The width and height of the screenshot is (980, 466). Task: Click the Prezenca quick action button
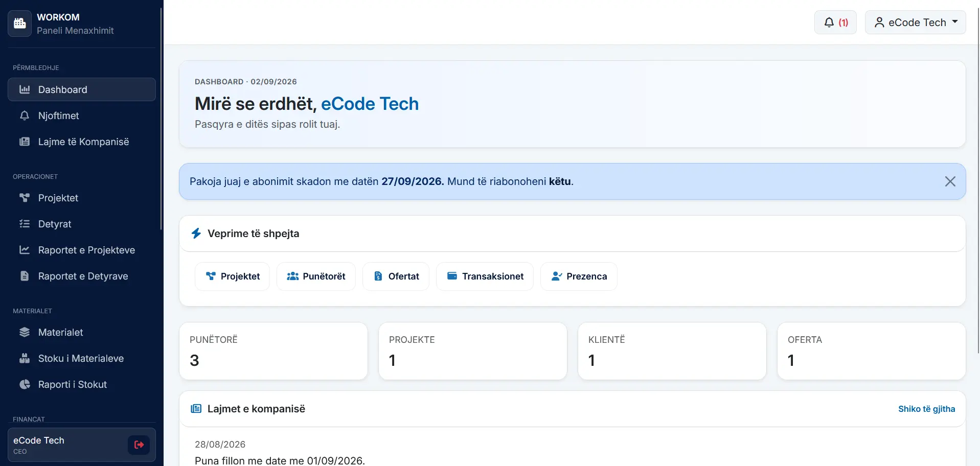[579, 276]
